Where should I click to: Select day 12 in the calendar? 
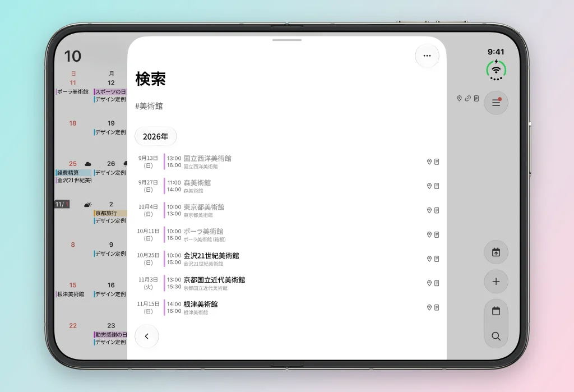pos(111,83)
